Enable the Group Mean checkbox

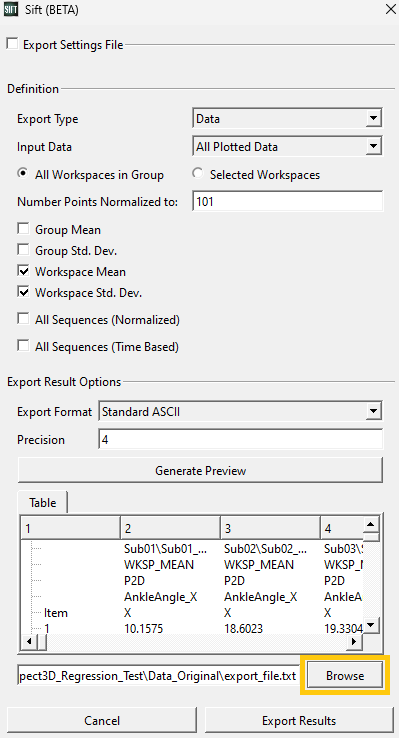tap(23, 229)
